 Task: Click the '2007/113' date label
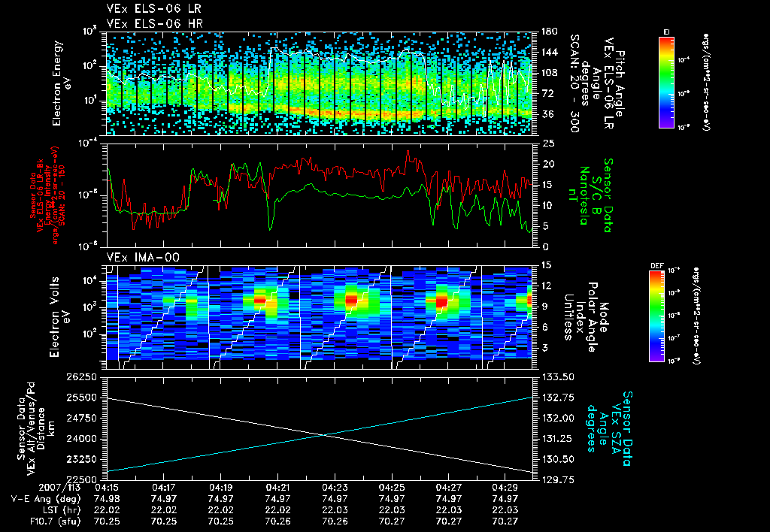[60, 488]
